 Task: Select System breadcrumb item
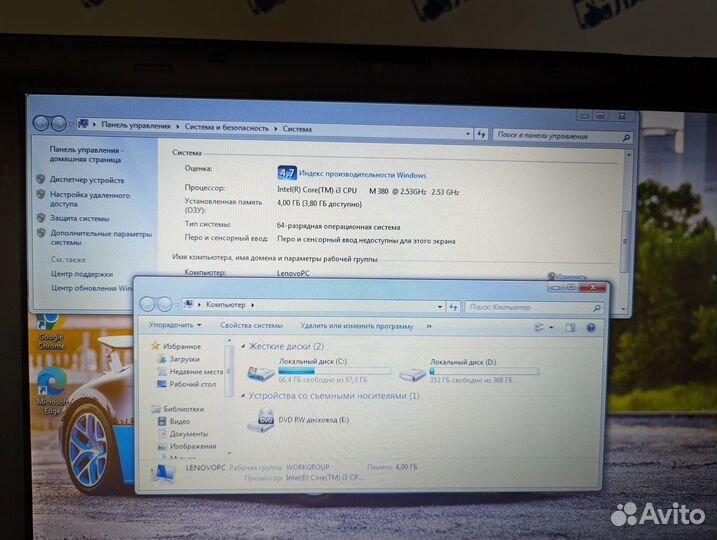click(x=297, y=129)
